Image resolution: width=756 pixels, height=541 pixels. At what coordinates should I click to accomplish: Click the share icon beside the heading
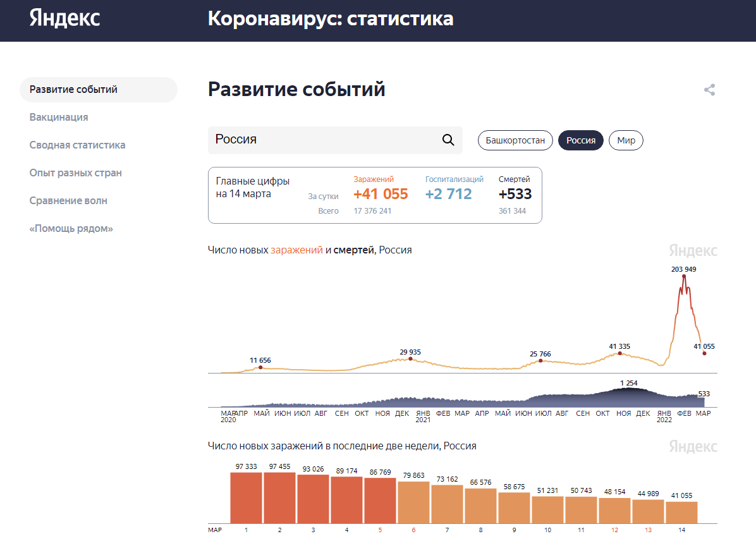tap(709, 90)
